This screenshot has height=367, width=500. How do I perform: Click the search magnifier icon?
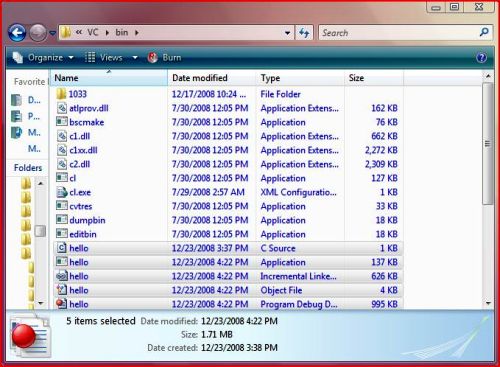484,32
